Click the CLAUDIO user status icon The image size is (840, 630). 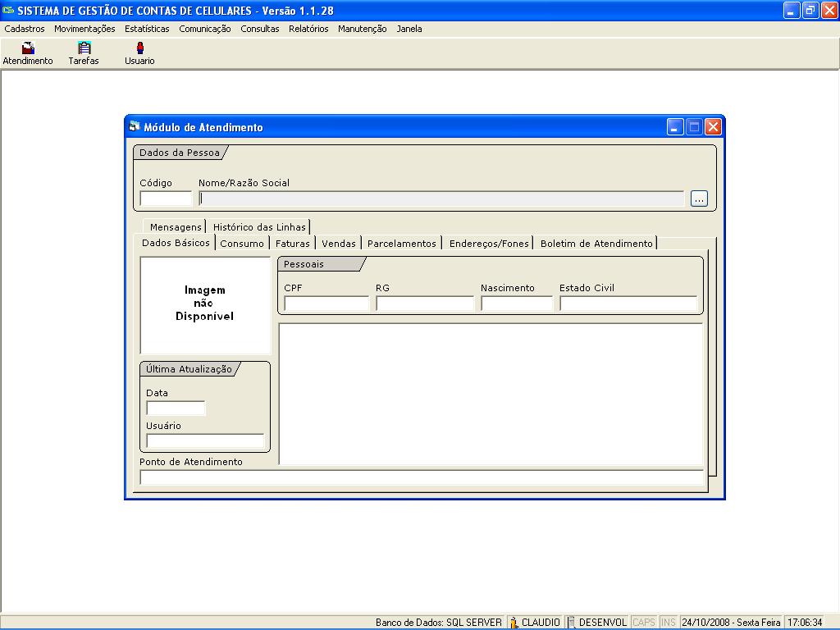[514, 623]
